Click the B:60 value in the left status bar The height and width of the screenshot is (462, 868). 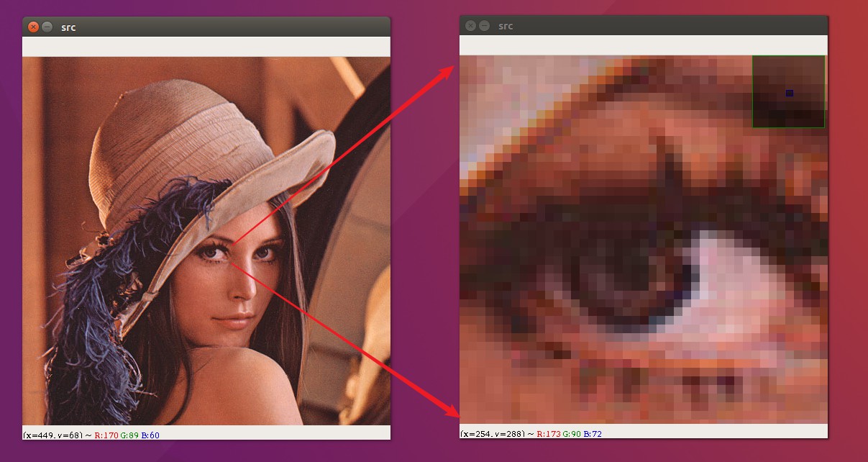tap(150, 435)
